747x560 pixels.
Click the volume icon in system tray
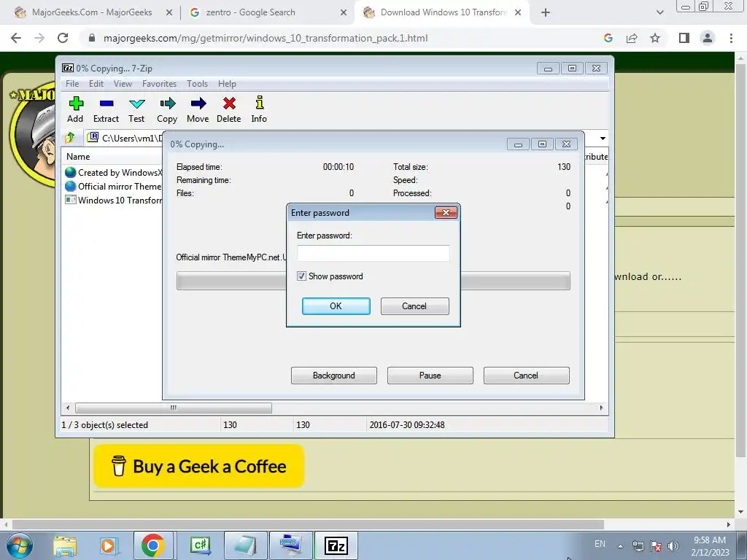(673, 545)
